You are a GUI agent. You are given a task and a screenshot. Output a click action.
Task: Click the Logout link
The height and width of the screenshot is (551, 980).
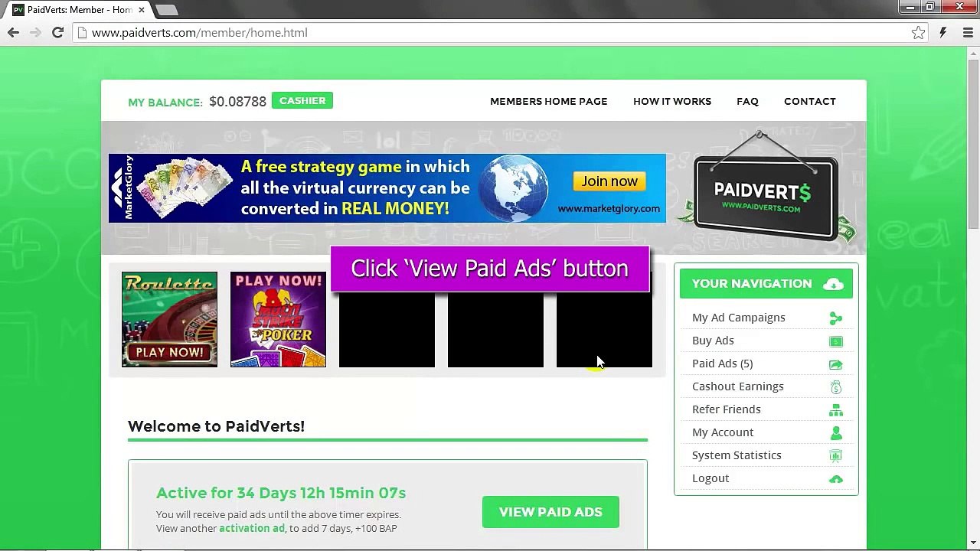[710, 478]
